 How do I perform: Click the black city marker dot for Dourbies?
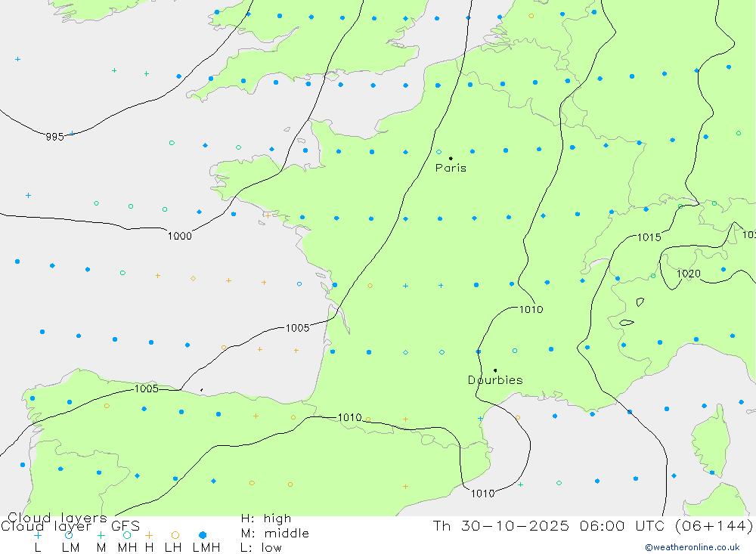(x=495, y=370)
